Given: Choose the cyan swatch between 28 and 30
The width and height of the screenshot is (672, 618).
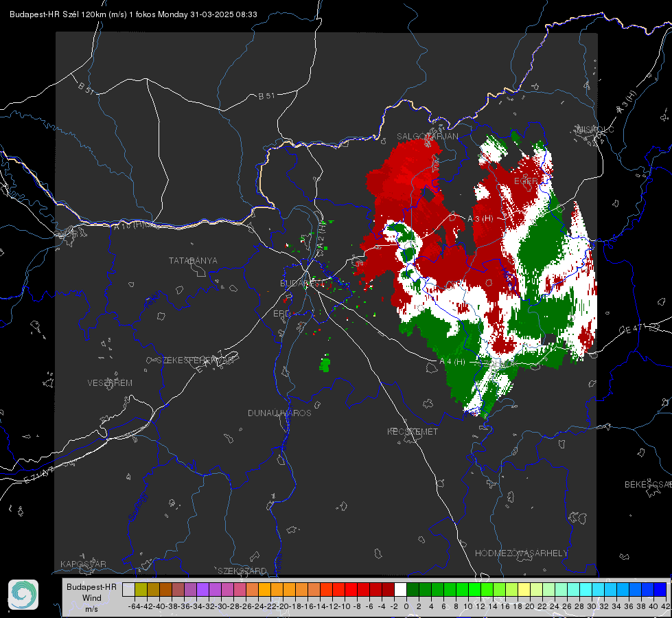Looking at the screenshot, I should [x=586, y=589].
